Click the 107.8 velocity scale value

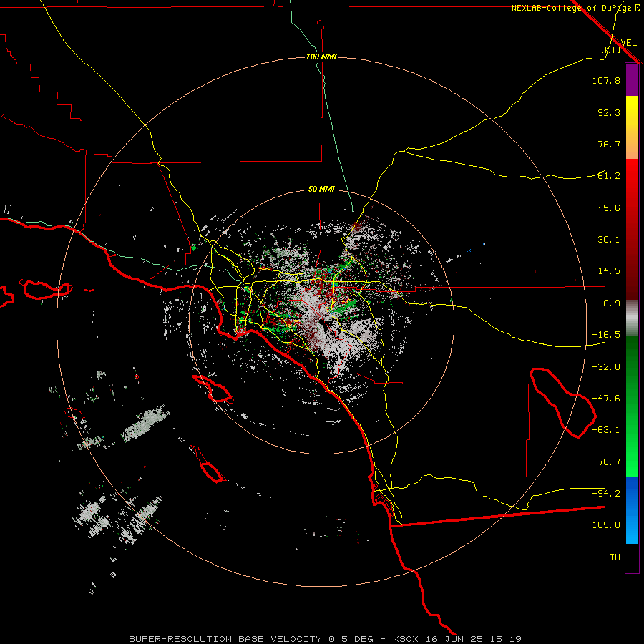tap(606, 80)
